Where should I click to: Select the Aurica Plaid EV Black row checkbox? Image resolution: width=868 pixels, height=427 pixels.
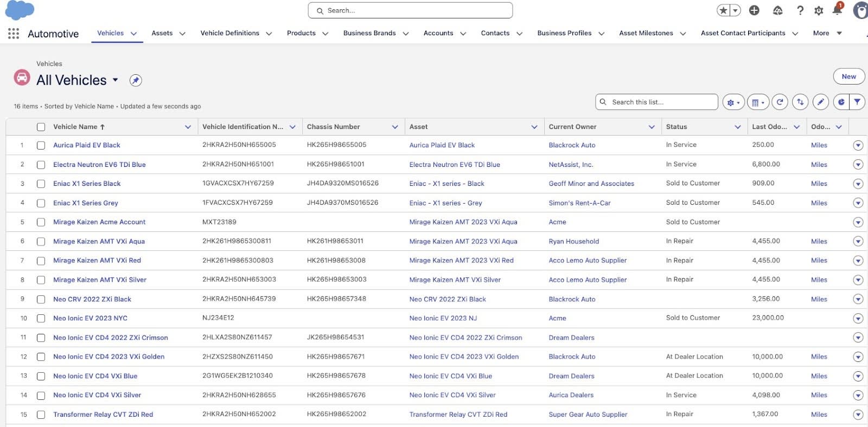[x=41, y=145]
